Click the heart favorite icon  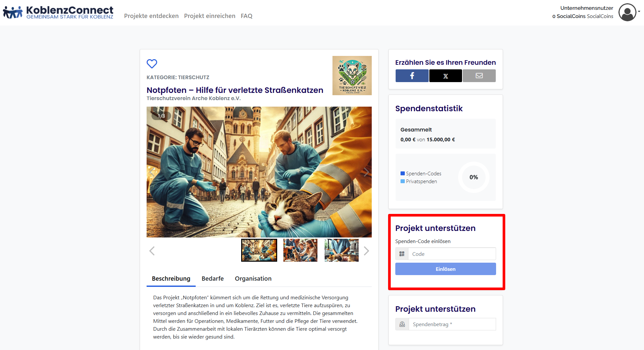pos(152,63)
